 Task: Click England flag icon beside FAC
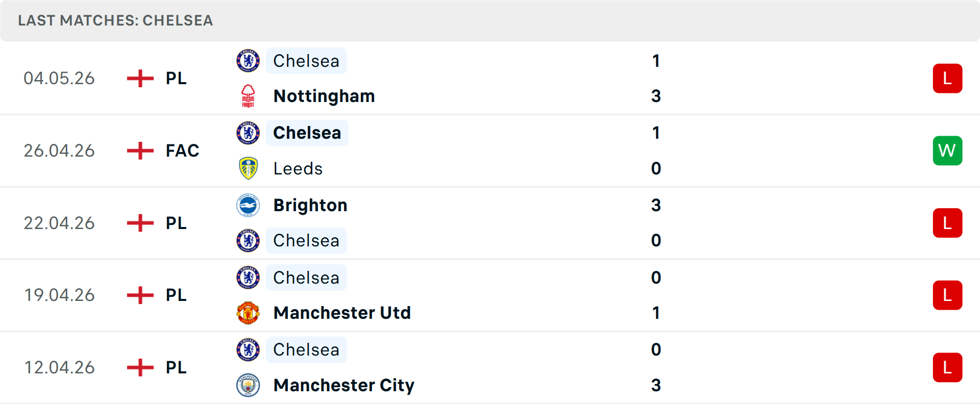click(140, 150)
